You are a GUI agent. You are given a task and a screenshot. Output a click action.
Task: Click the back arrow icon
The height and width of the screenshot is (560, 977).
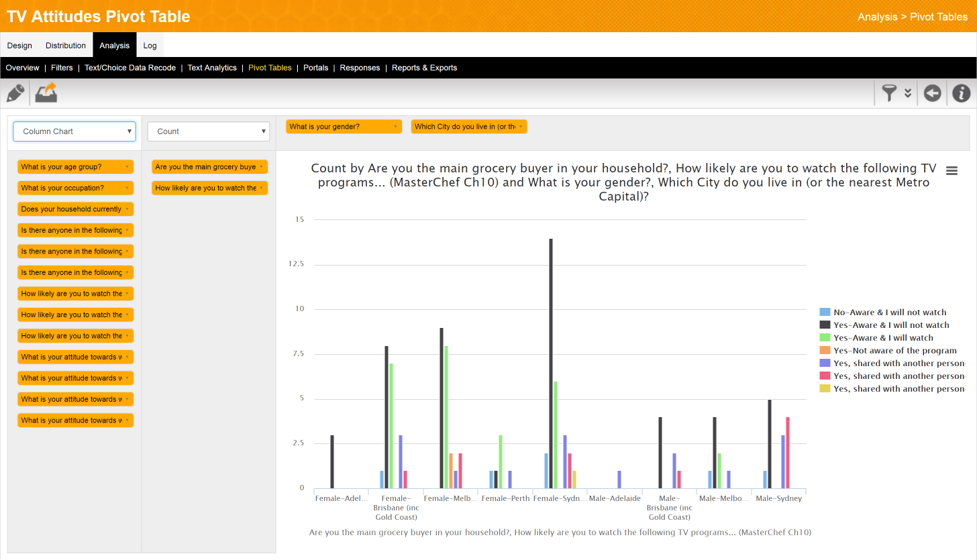click(932, 93)
